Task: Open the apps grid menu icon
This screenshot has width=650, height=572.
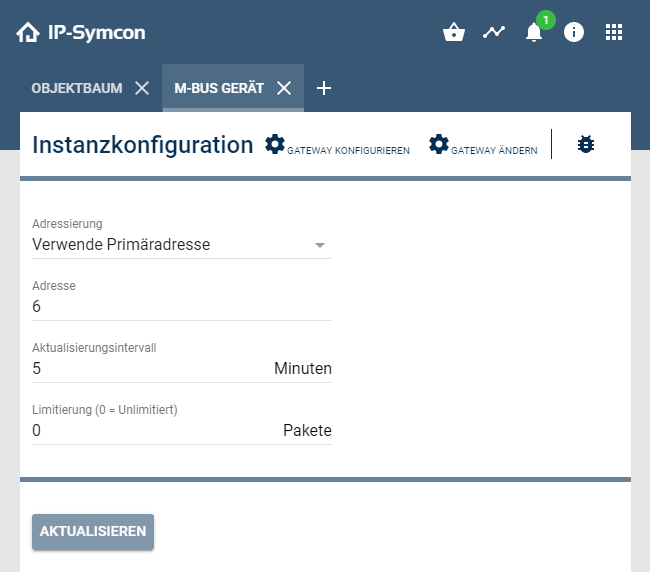Action: point(614,32)
